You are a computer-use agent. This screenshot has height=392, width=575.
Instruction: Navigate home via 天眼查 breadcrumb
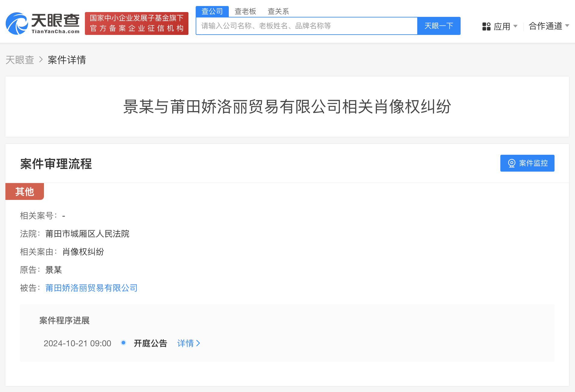[20, 60]
